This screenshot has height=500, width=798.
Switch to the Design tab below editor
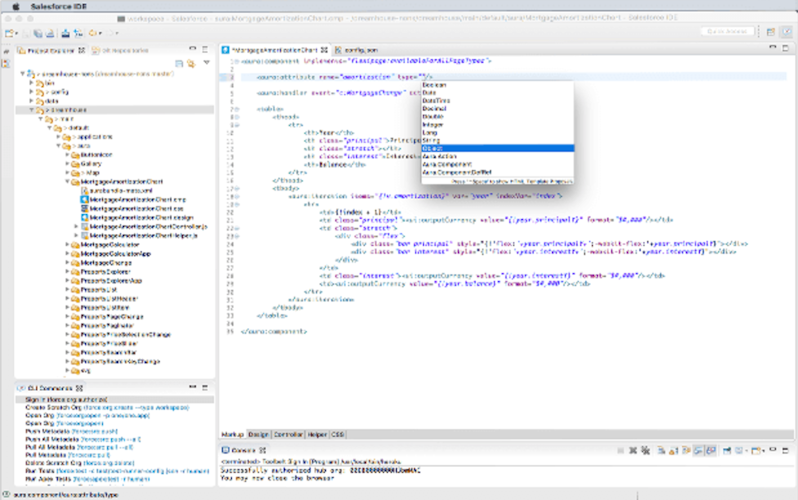click(x=258, y=435)
